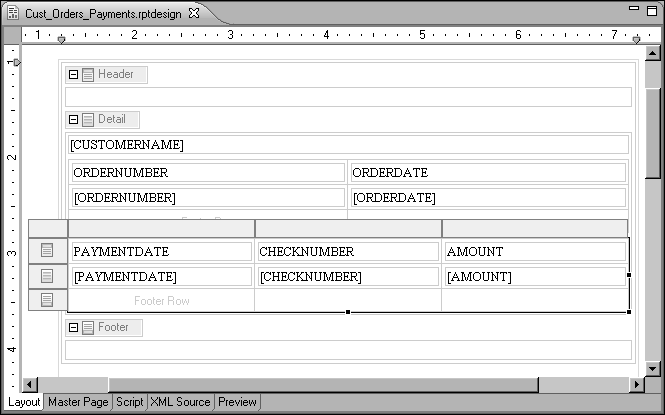The width and height of the screenshot is (665, 415).
Task: Close the Cust_Orders_Payments.rptdesign editor tab
Action: coord(195,12)
